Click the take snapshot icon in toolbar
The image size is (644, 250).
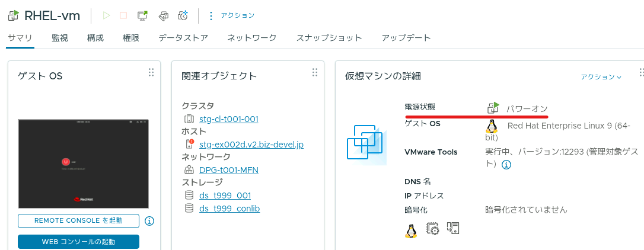pos(183,15)
